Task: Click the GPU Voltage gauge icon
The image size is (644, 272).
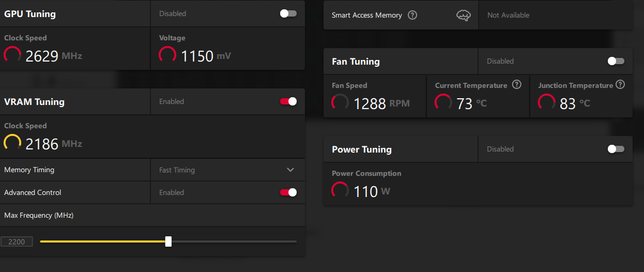Action: [x=167, y=55]
